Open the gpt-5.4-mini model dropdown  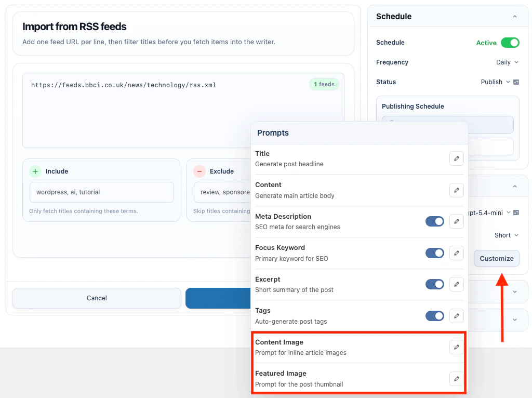point(489,213)
